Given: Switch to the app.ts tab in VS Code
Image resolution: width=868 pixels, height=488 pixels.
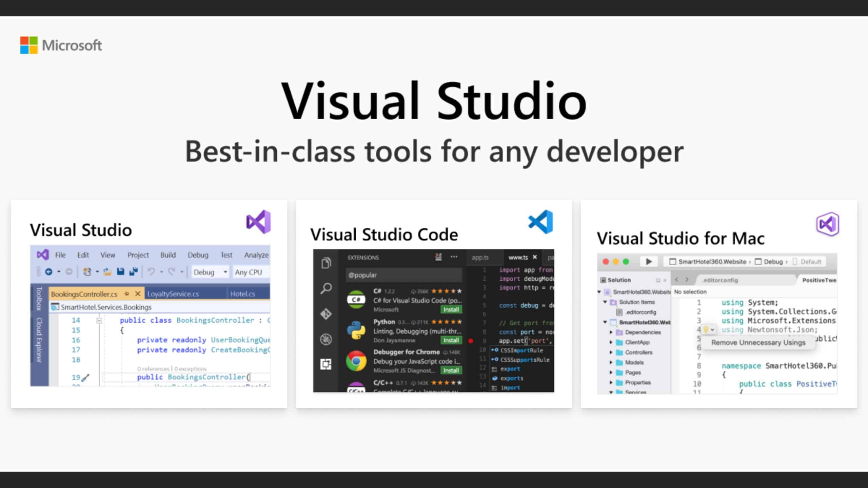Looking at the screenshot, I should [x=480, y=258].
